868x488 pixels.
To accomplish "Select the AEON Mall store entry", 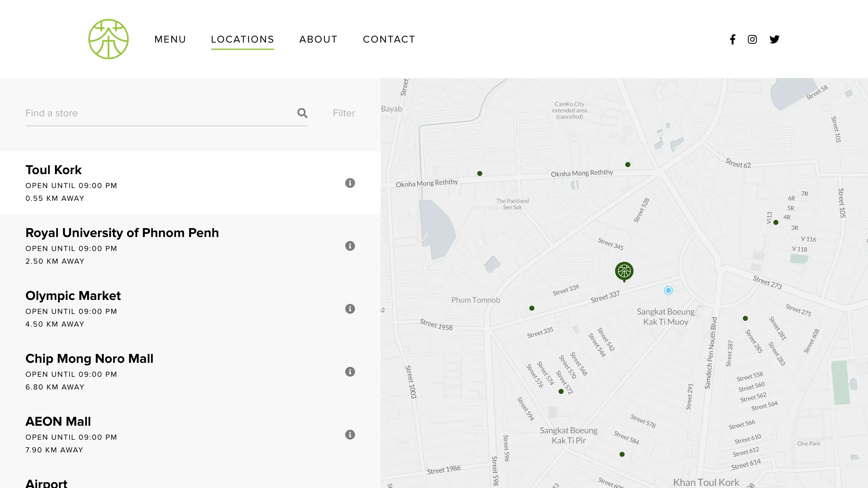I will (190, 434).
